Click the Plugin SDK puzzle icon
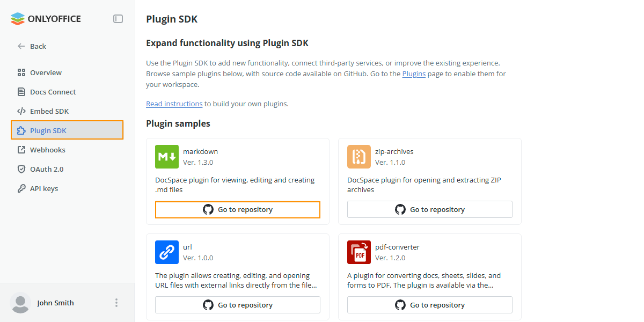The height and width of the screenshot is (322, 644). coord(21,130)
